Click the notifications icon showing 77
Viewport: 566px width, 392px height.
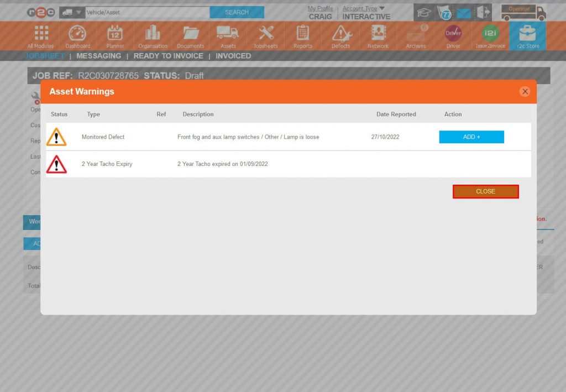(x=444, y=12)
